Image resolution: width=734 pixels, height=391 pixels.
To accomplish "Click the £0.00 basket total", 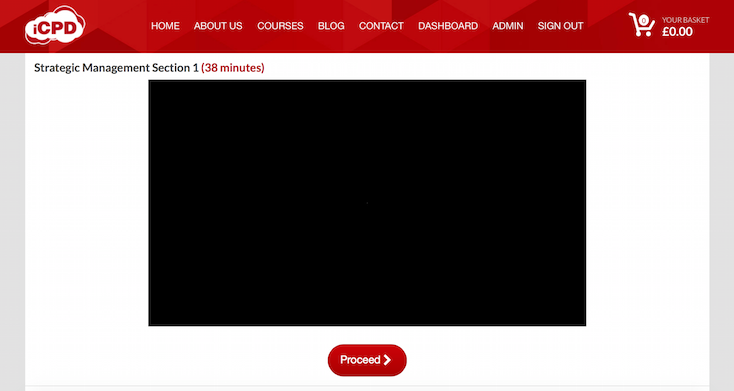I will click(x=677, y=32).
